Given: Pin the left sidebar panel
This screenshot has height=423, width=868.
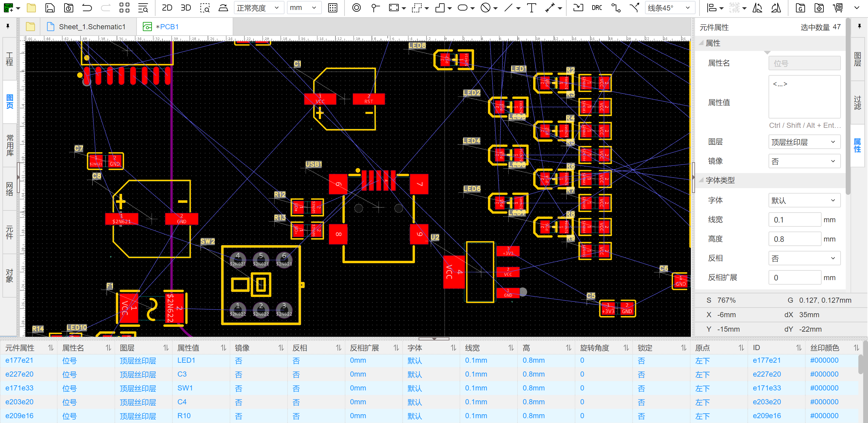Looking at the screenshot, I should [8, 26].
